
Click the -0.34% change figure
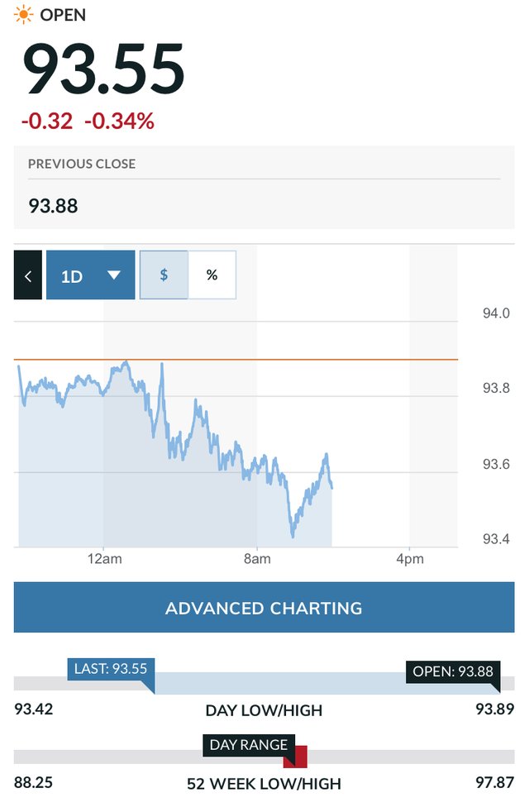click(119, 122)
